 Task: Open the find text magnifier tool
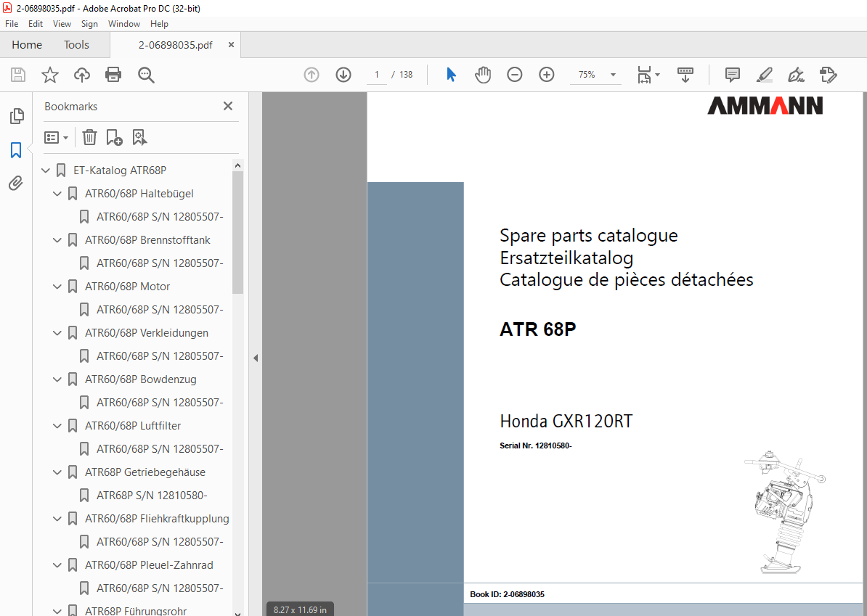click(146, 75)
